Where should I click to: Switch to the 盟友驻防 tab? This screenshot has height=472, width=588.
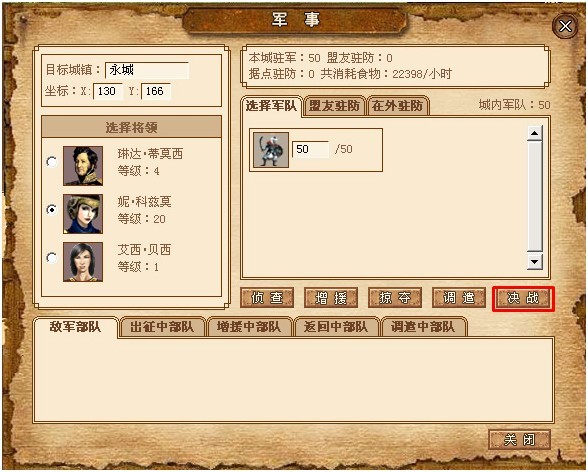(x=334, y=106)
